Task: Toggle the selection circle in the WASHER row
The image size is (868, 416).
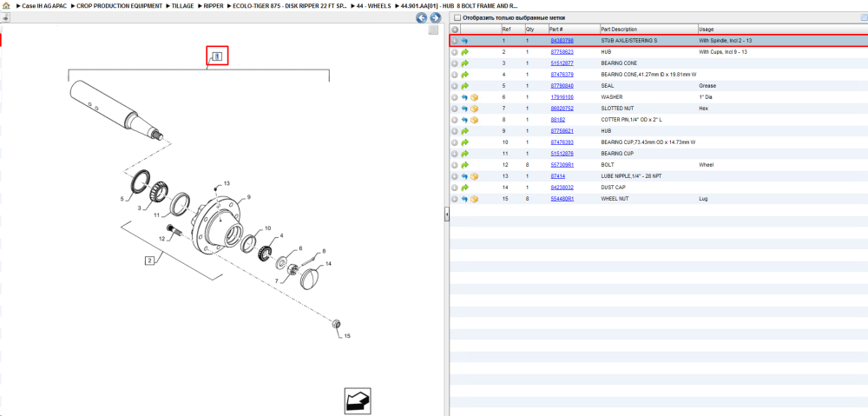Action: pyautogui.click(x=455, y=97)
